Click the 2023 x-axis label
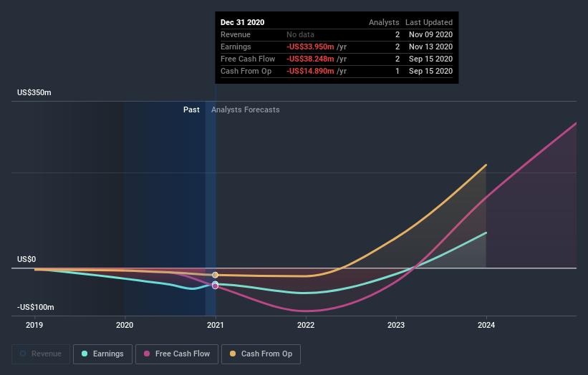Screen dimensions: 588x375 tap(396, 325)
